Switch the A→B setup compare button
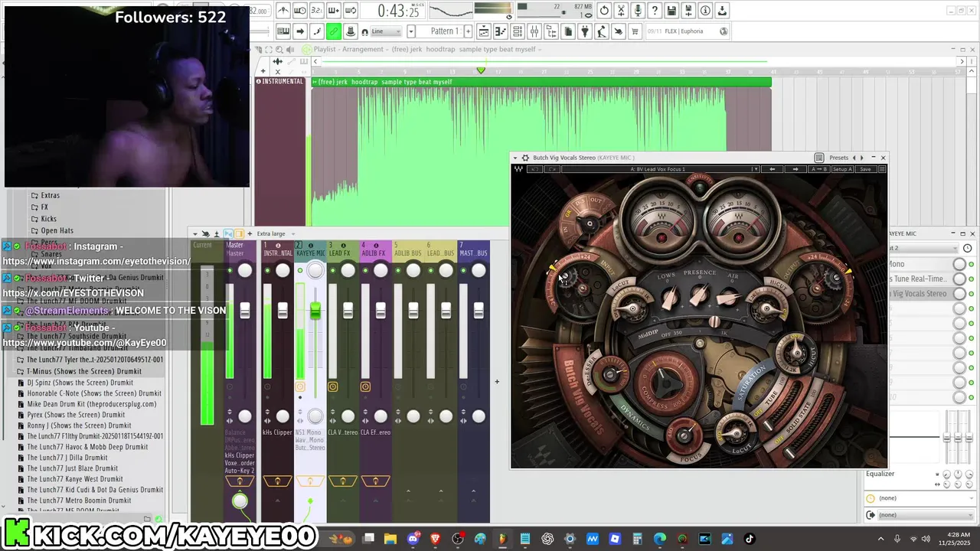The image size is (980, 551). tap(818, 169)
